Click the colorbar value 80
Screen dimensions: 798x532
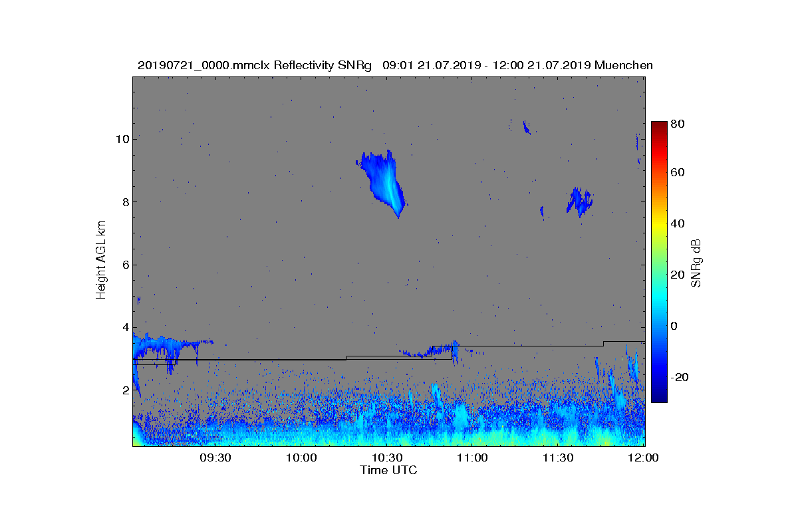(x=678, y=122)
